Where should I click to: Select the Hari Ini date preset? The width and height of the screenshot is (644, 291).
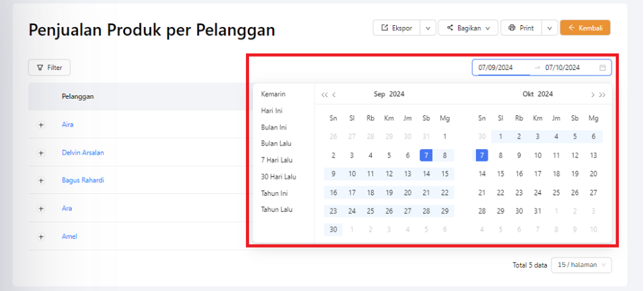[272, 111]
